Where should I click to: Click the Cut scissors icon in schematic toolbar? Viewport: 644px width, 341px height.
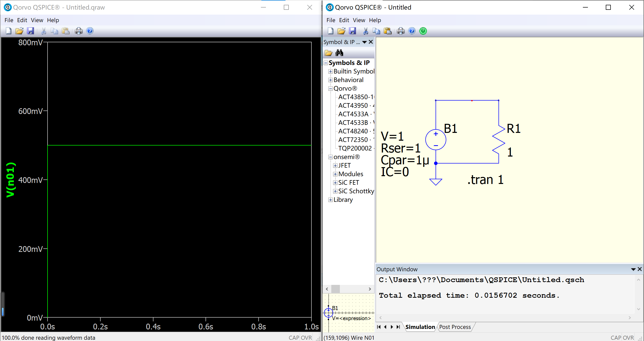point(366,31)
